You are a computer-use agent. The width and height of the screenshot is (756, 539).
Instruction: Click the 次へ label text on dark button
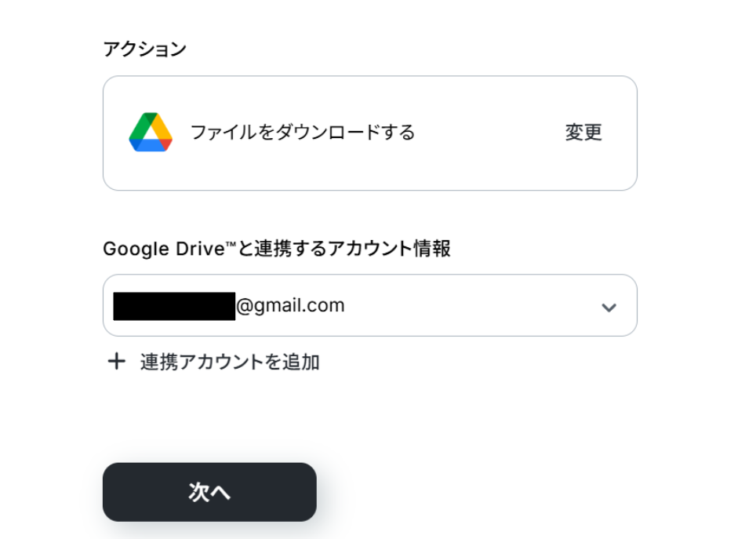[209, 492]
